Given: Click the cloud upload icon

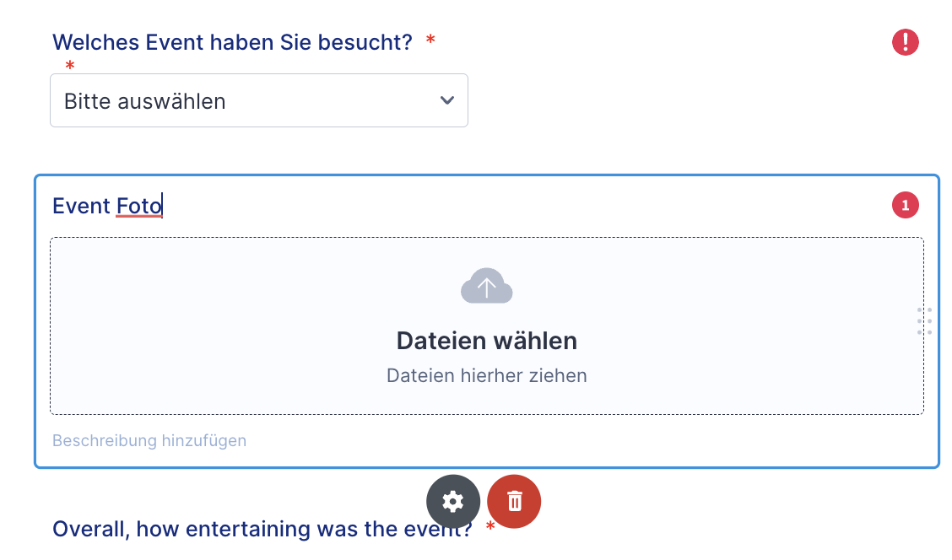Looking at the screenshot, I should (486, 287).
